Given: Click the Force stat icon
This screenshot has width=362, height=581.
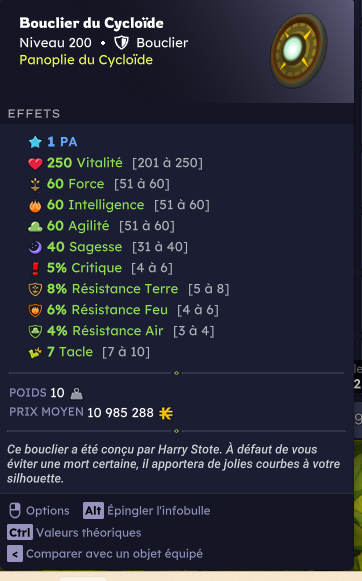Looking at the screenshot, I should pyautogui.click(x=35, y=184).
